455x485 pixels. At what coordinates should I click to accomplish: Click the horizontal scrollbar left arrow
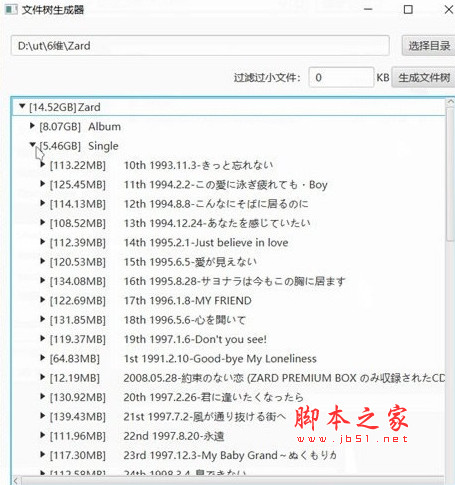point(16,481)
